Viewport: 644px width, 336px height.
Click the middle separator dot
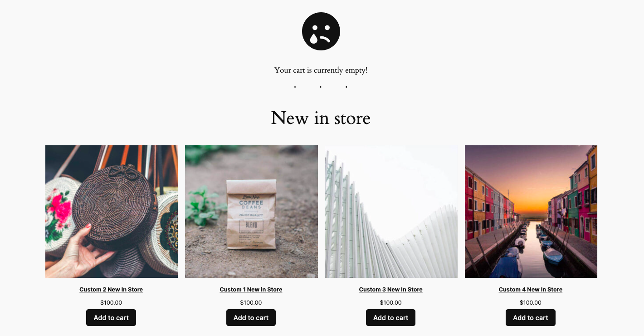point(321,87)
